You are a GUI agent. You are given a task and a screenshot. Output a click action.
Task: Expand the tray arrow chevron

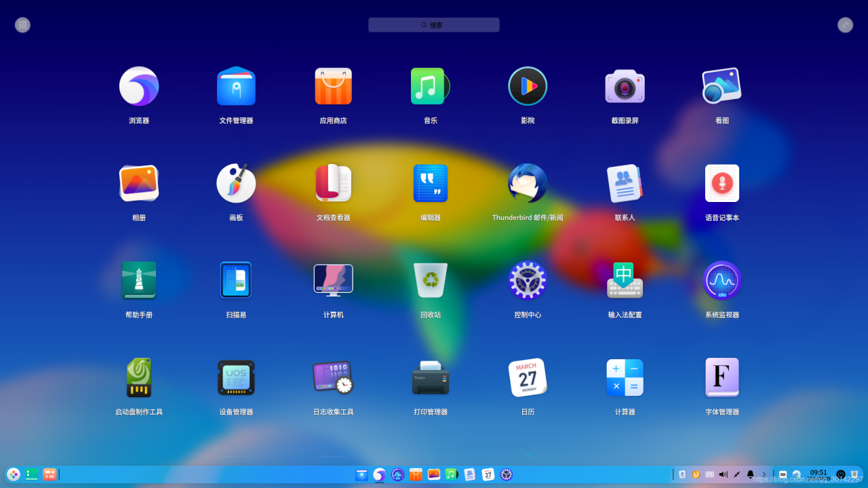coord(764,474)
